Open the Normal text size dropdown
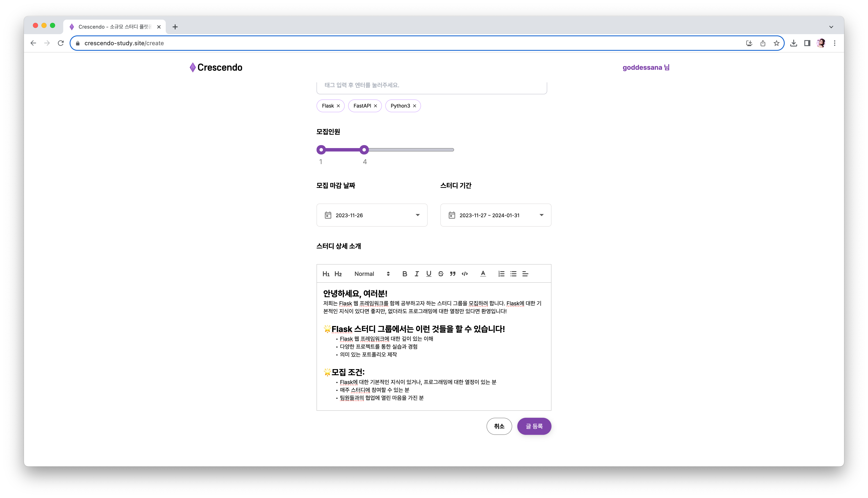This screenshot has width=868, height=498. 372,274
